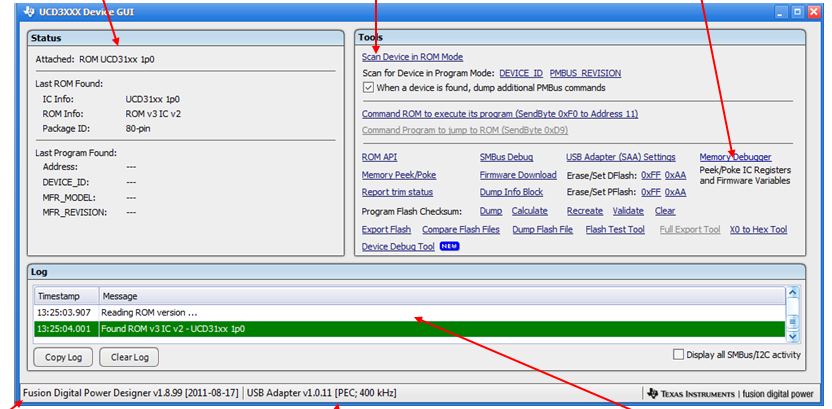Click the TI logo in the title bar
Screen dimensions: 832x409
[30, 11]
